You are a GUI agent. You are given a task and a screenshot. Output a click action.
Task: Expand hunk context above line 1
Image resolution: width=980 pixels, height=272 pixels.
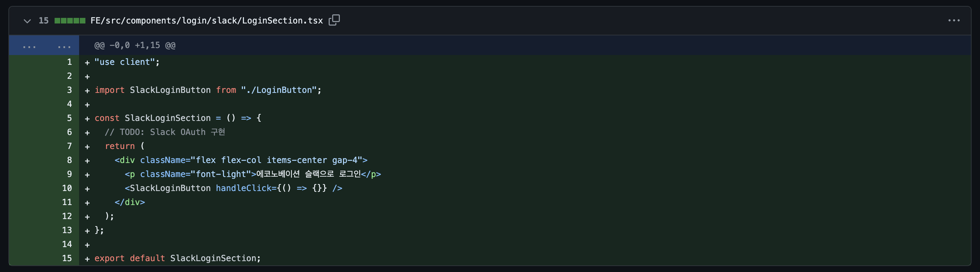pyautogui.click(x=30, y=45)
